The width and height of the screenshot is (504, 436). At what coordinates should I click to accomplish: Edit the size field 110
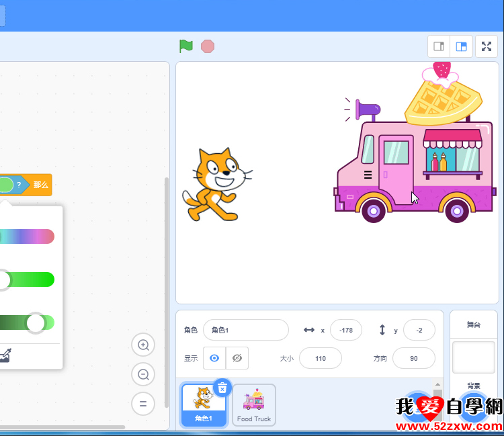click(x=321, y=358)
